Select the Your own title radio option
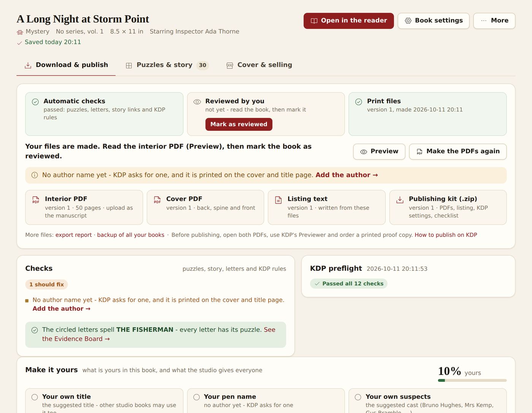The image size is (532, 413). [x=35, y=397]
